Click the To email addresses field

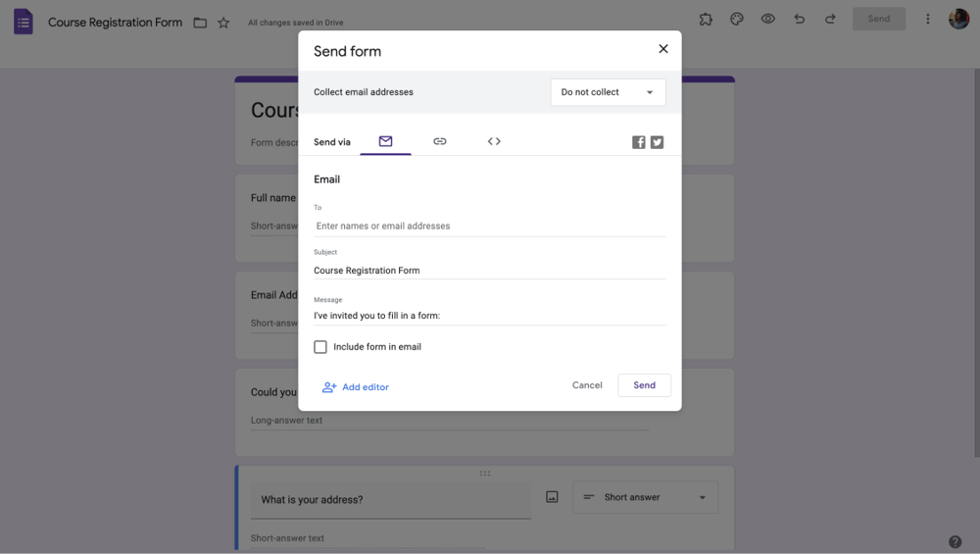(489, 226)
